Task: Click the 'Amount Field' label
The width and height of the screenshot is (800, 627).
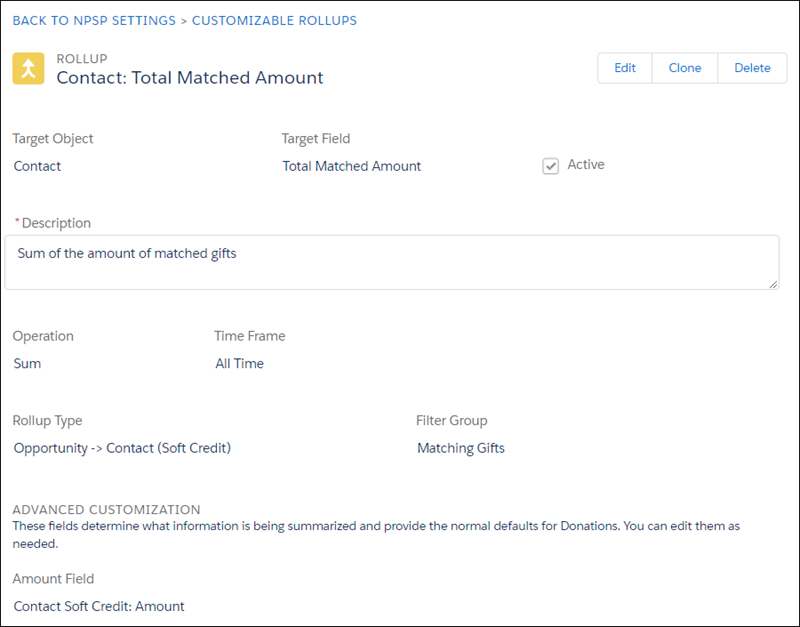Action: pyautogui.click(x=54, y=579)
